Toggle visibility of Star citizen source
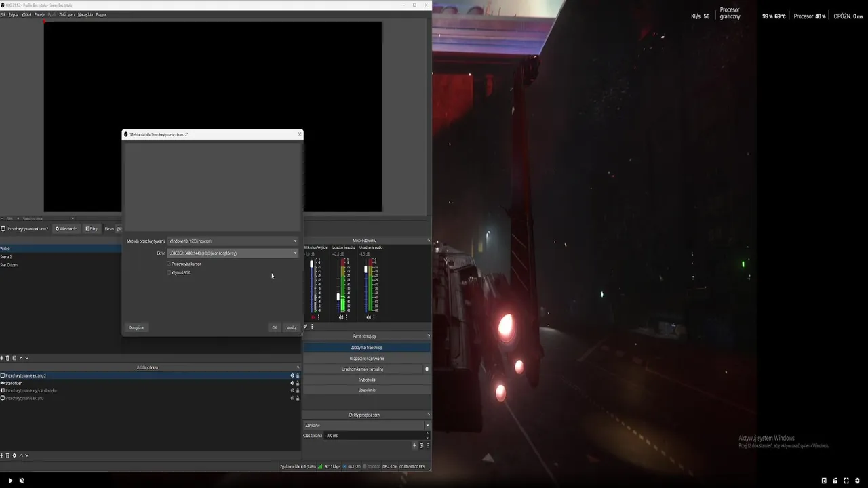 [x=292, y=383]
